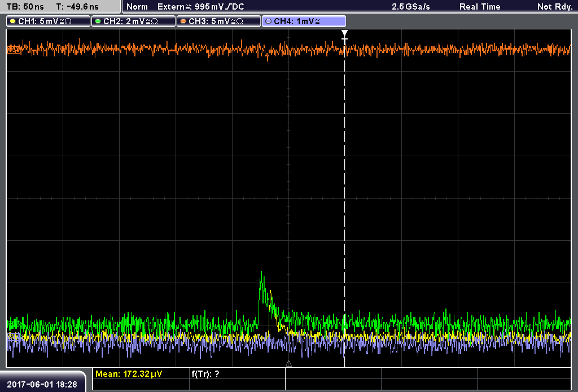Click the orange CH3 indicator dot

click(x=183, y=21)
